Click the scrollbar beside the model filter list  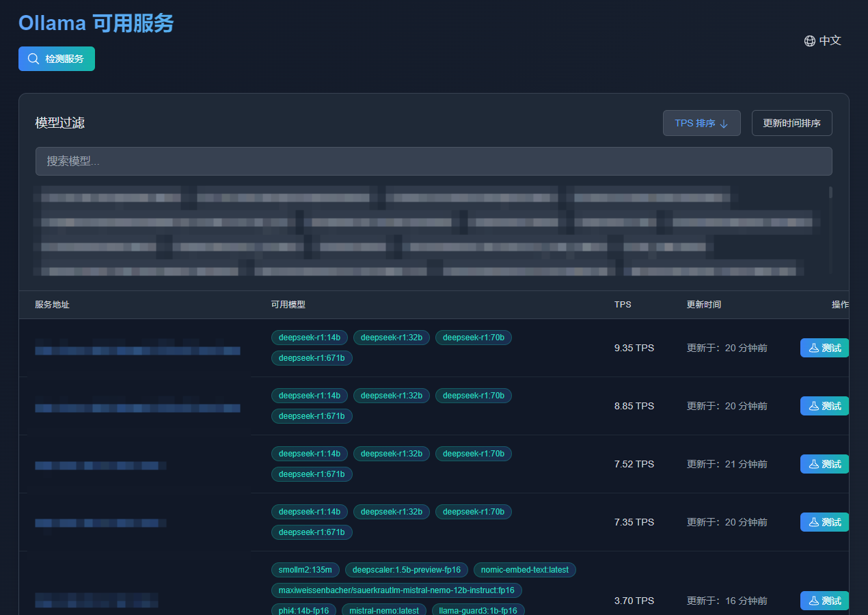(830, 198)
